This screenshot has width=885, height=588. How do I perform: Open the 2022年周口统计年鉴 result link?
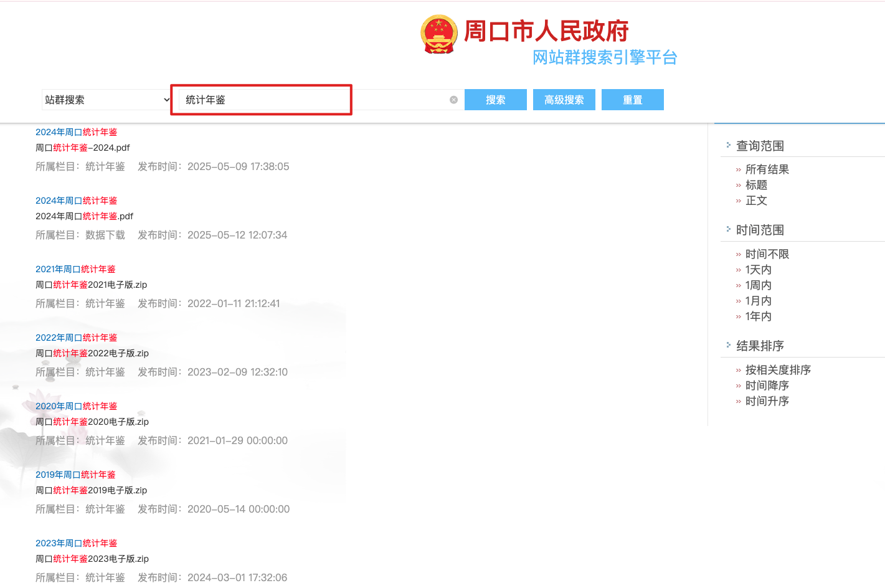coord(76,338)
